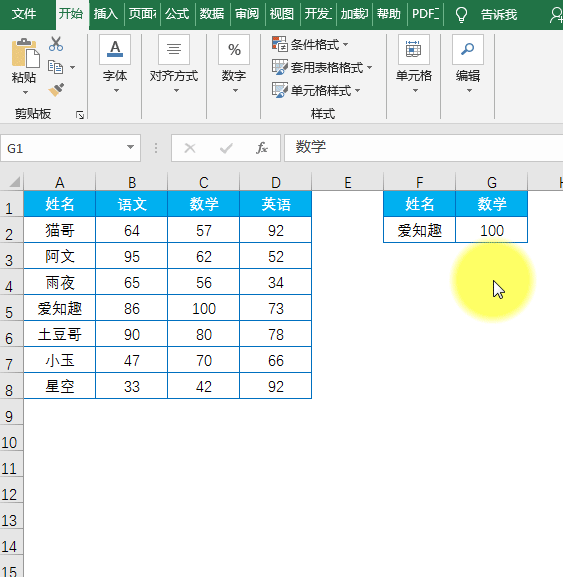This screenshot has height=577, width=563.
Task: Expand the 单元格样式 dropdown arrow
Action: [357, 90]
